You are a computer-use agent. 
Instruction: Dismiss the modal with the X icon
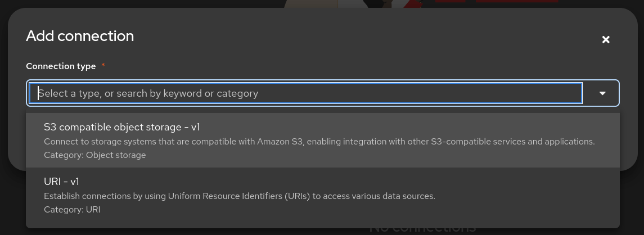[605, 39]
